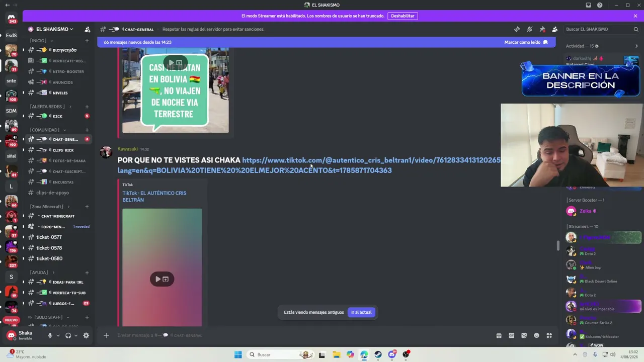Viewport: 644px width, 362px height.
Task: Open microphone input options arrow
Action: (x=58, y=335)
